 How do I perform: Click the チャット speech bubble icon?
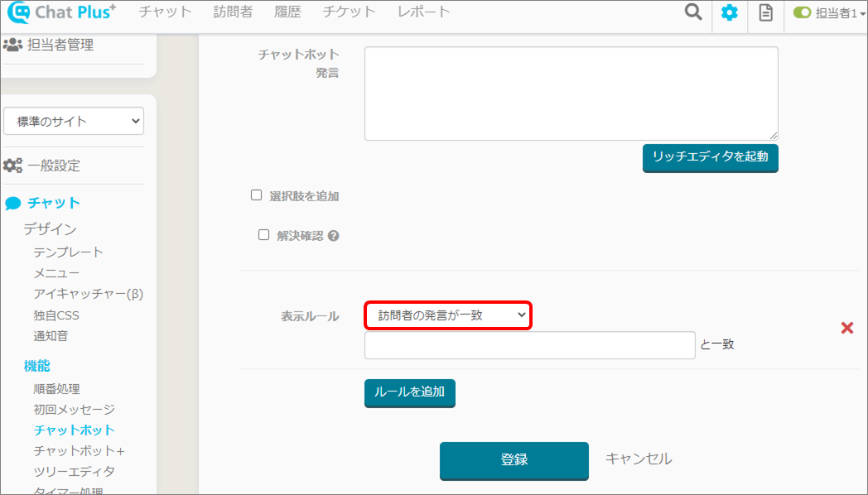click(x=12, y=204)
